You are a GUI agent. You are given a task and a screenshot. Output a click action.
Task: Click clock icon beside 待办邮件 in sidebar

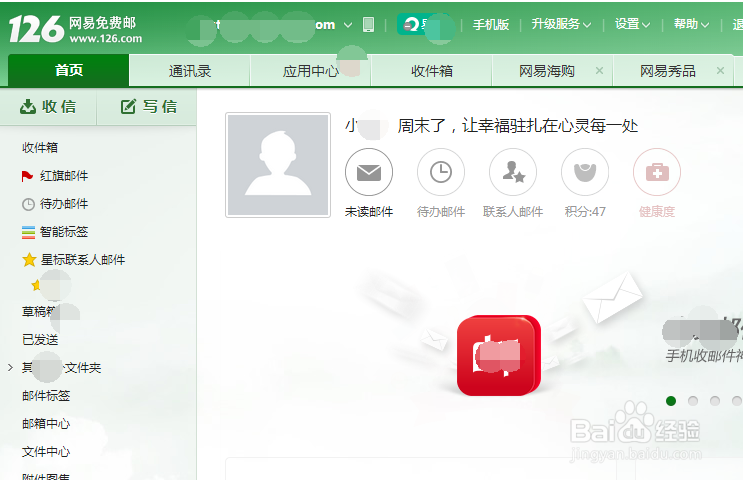pyautogui.click(x=28, y=204)
